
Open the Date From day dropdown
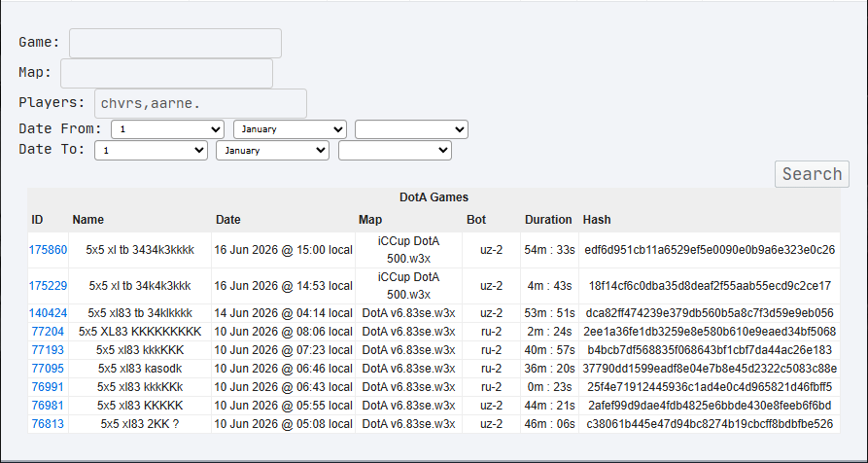(x=168, y=129)
